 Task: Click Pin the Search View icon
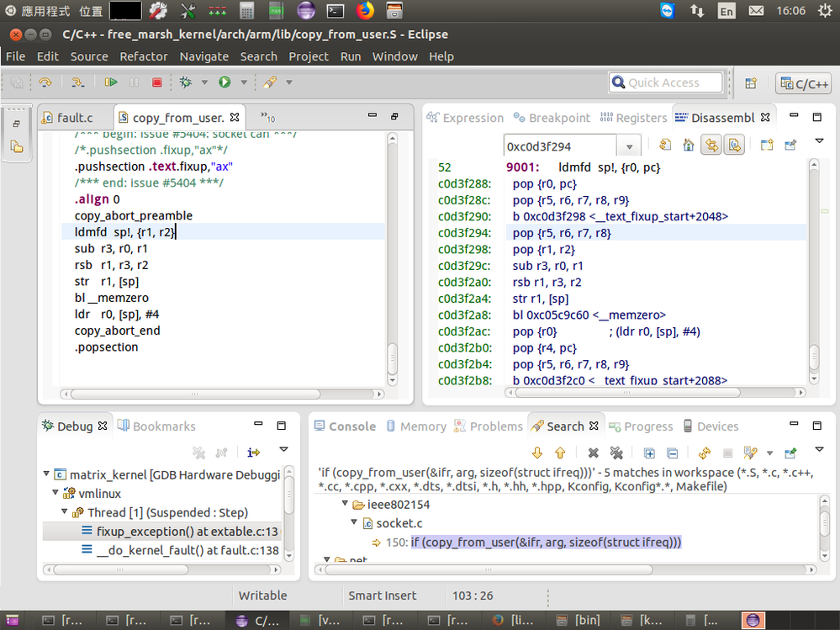[x=790, y=453]
